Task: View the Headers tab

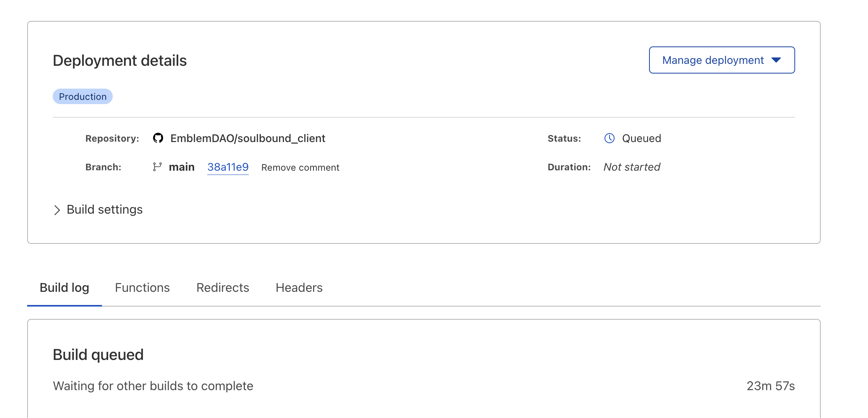Action: [x=299, y=288]
